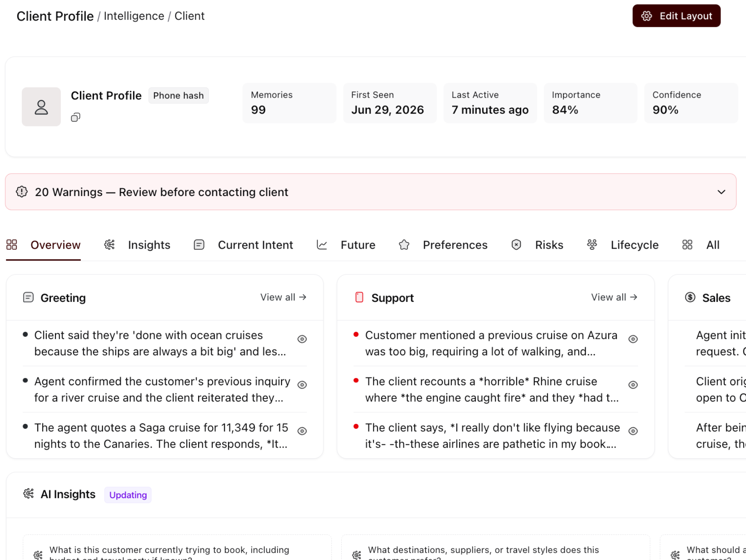746x560 pixels.
Task: Open 'The agent quotes a Saga cruise' entry
Action: point(161,436)
